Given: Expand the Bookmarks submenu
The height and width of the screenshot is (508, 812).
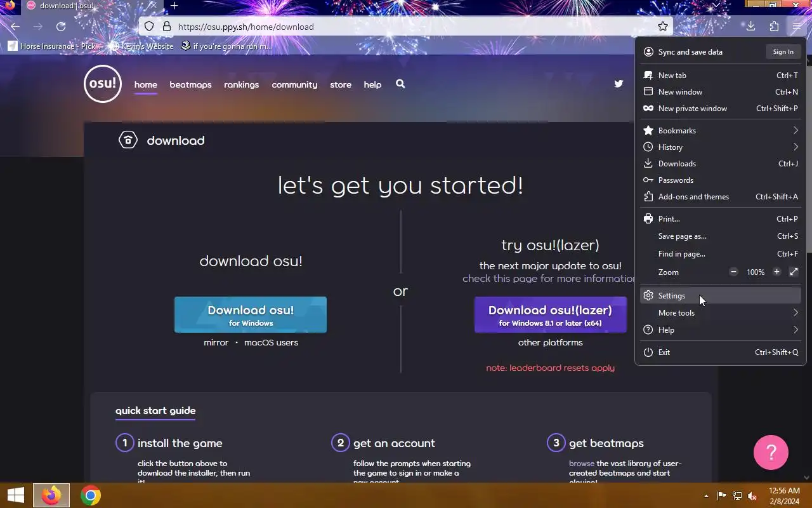Looking at the screenshot, I should coord(721,130).
